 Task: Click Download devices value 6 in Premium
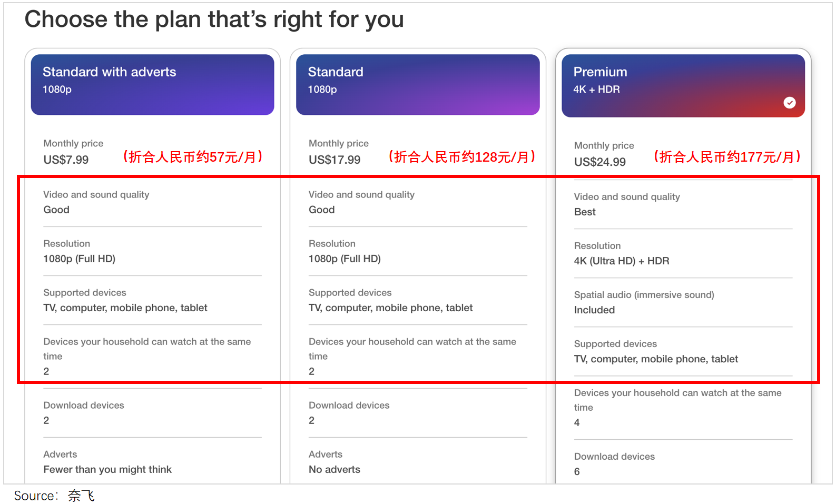577,472
